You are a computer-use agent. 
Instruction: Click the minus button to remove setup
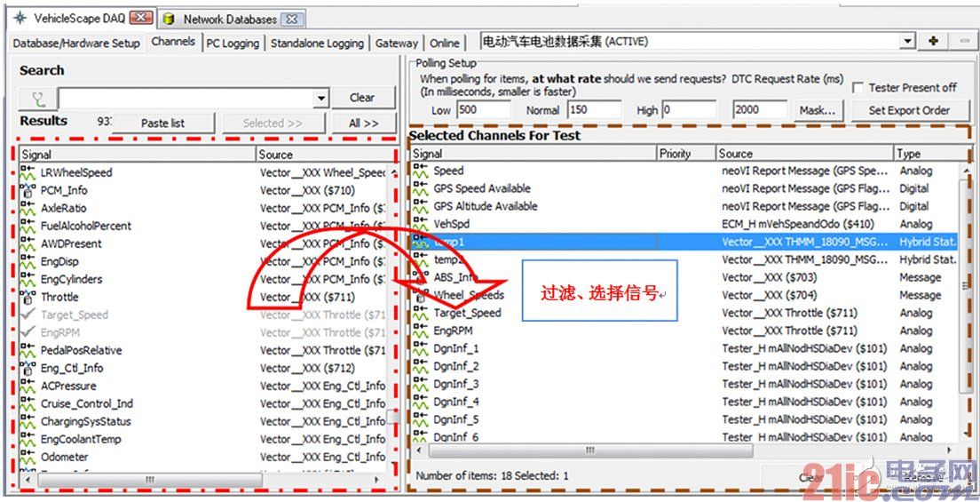coord(962,41)
